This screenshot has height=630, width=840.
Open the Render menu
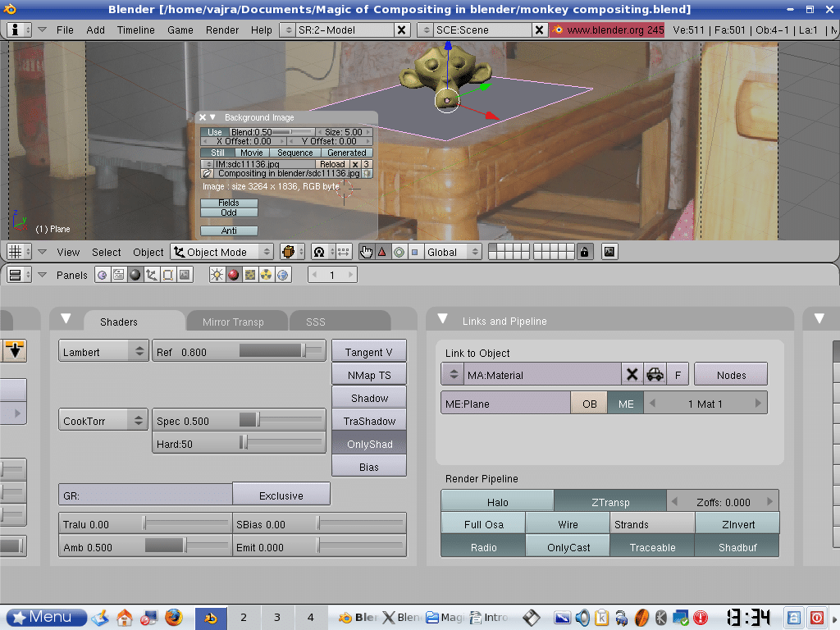pyautogui.click(x=222, y=30)
